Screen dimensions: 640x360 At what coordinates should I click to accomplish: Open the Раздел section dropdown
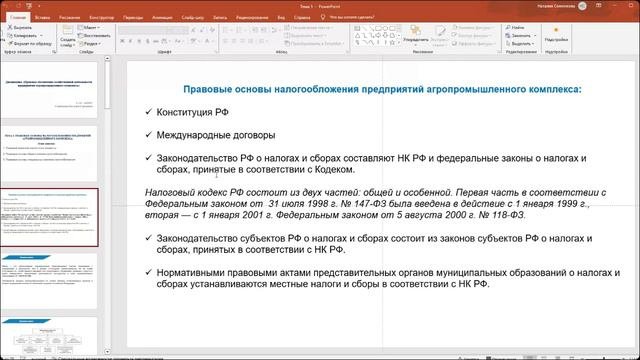pyautogui.click(x=89, y=43)
